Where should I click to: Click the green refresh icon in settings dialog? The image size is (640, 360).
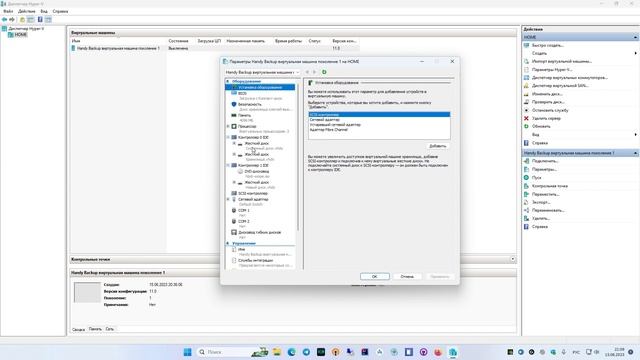coord(324,72)
